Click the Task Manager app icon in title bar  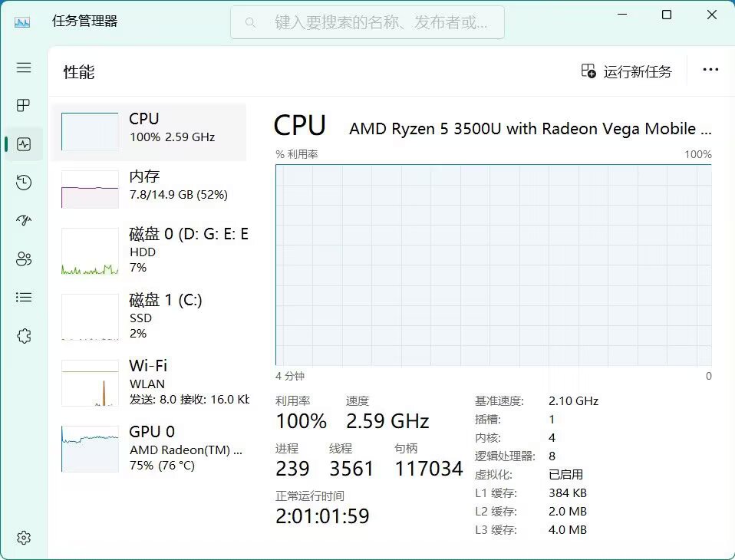coord(22,21)
